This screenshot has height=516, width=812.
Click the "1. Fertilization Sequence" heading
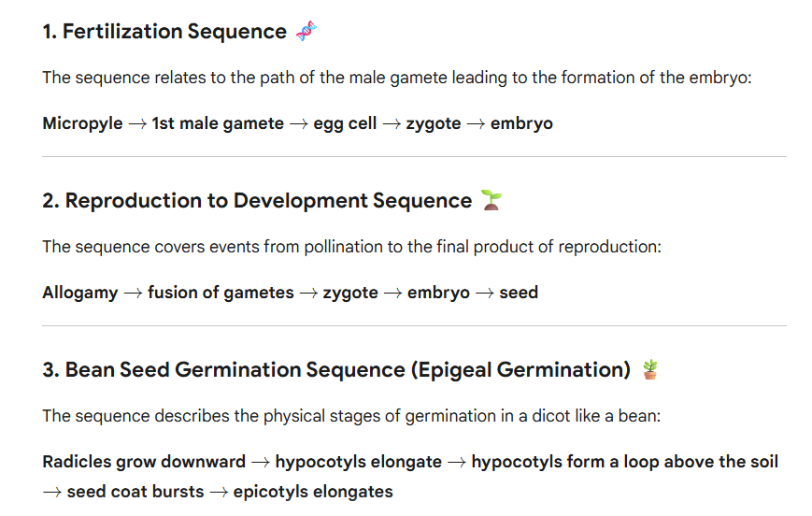click(x=164, y=32)
